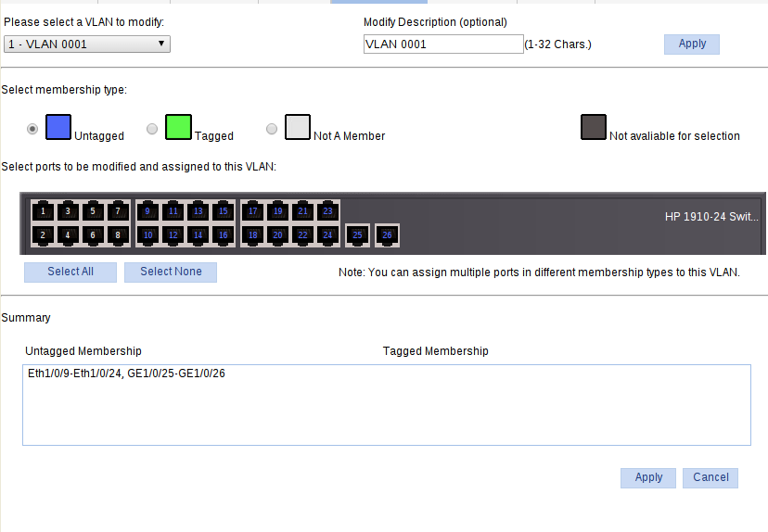The height and width of the screenshot is (532, 768).
Task: Click the (1-32 Chars.) hint text
Action: tap(557, 44)
